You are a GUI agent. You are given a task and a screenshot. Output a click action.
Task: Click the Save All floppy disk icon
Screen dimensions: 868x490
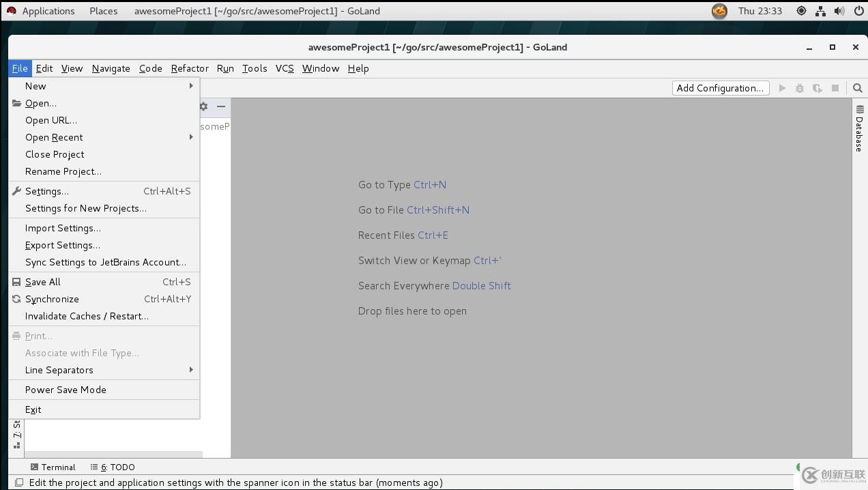[17, 282]
